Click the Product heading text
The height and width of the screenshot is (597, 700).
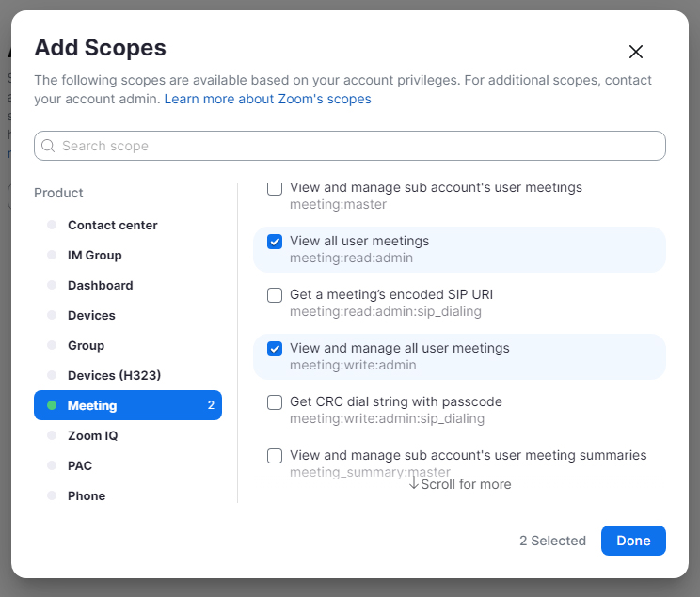coord(58,193)
